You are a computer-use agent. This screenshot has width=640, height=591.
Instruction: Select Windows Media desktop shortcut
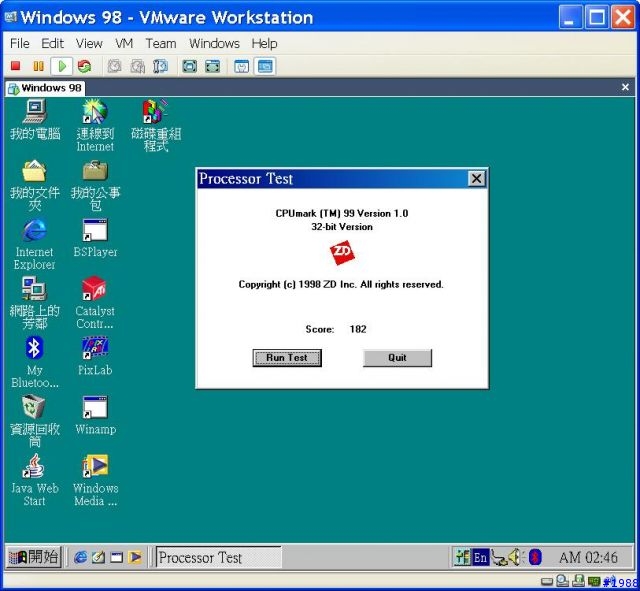[96, 480]
